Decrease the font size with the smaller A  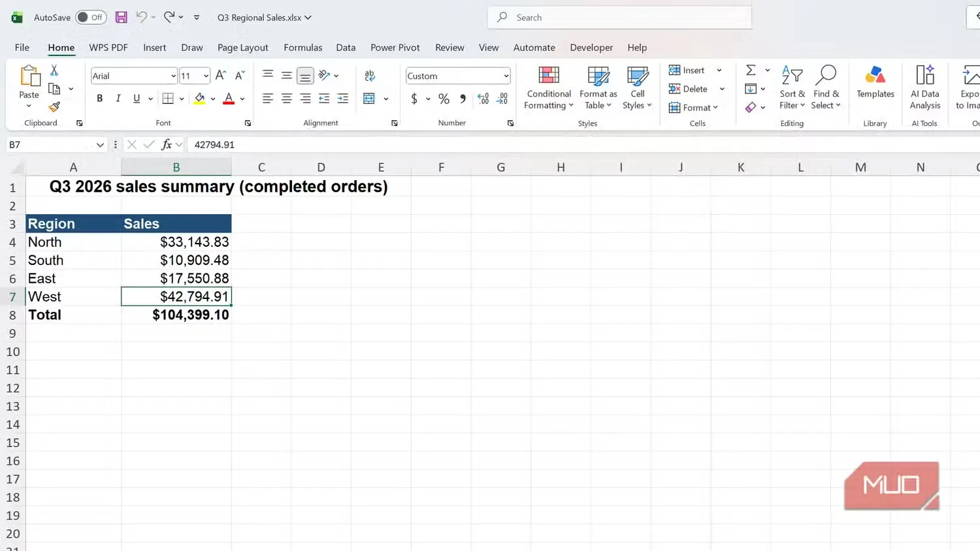tap(240, 76)
